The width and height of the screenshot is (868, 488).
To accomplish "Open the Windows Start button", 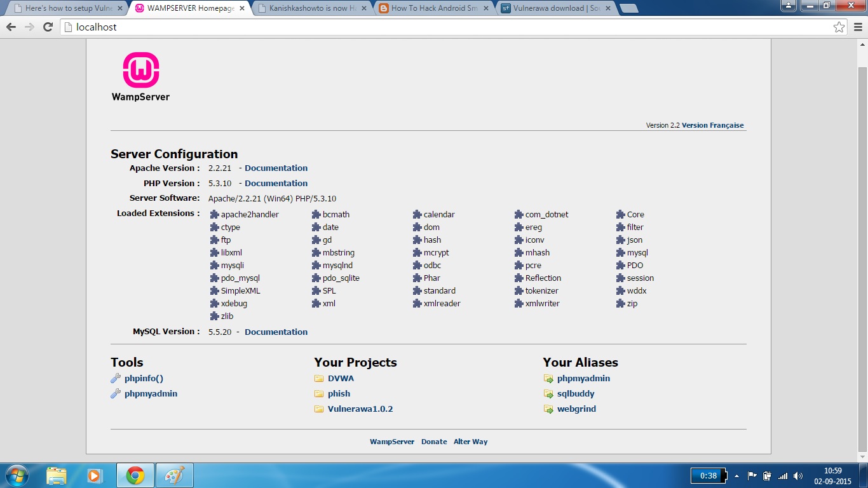I will 17,475.
